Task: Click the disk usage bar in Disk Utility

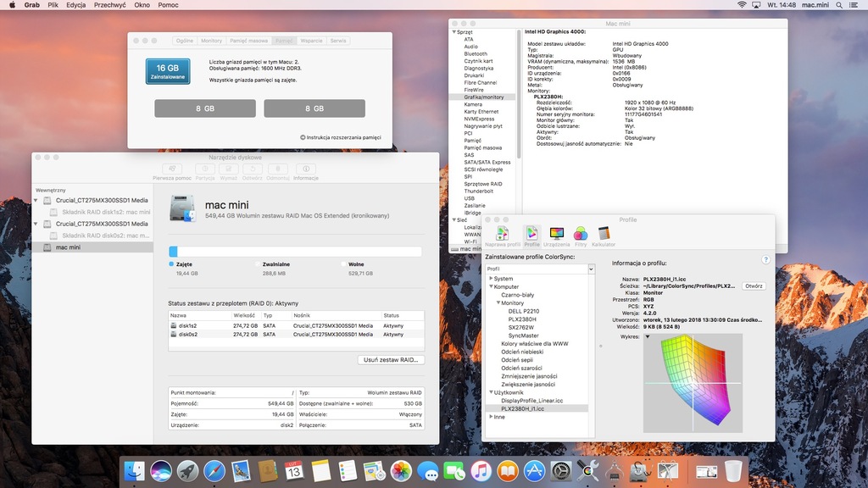Action: coord(295,252)
